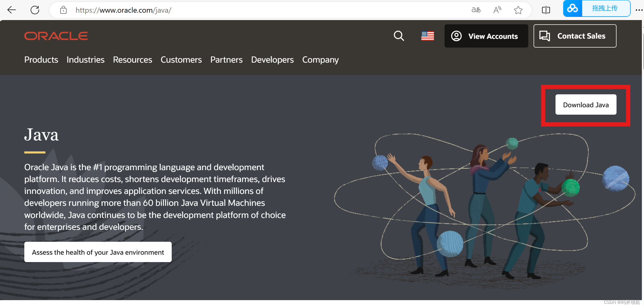The height and width of the screenshot is (307, 644).
Task: Open the Search icon
Action: click(399, 36)
